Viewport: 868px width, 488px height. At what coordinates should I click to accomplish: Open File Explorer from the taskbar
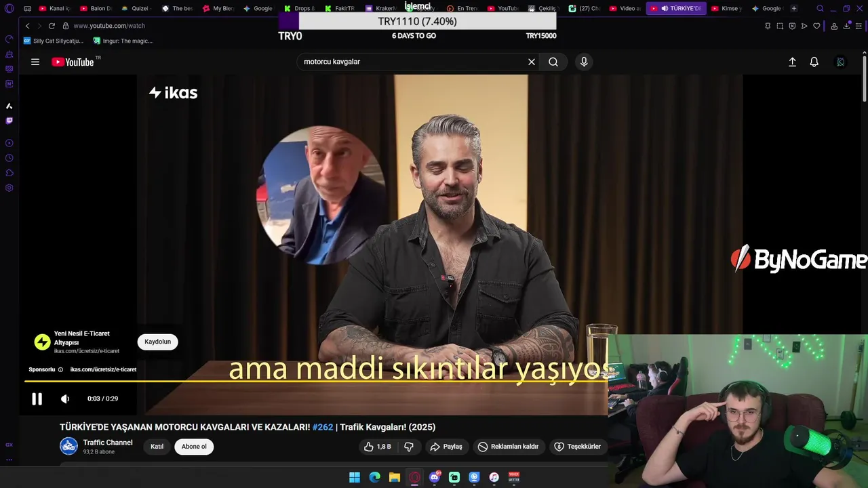[x=395, y=477]
